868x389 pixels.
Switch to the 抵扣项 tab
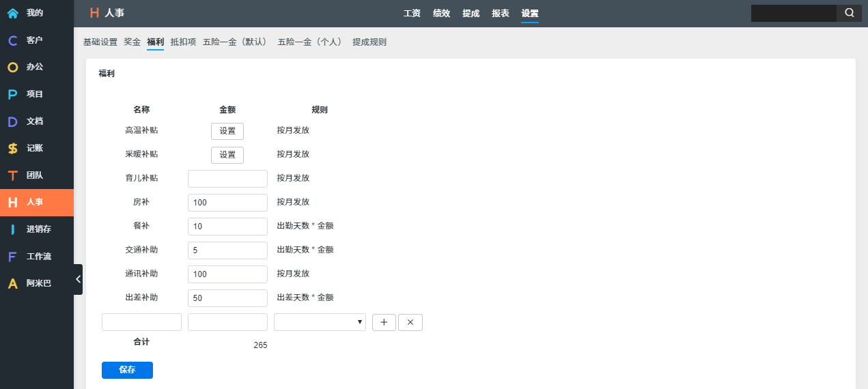183,42
